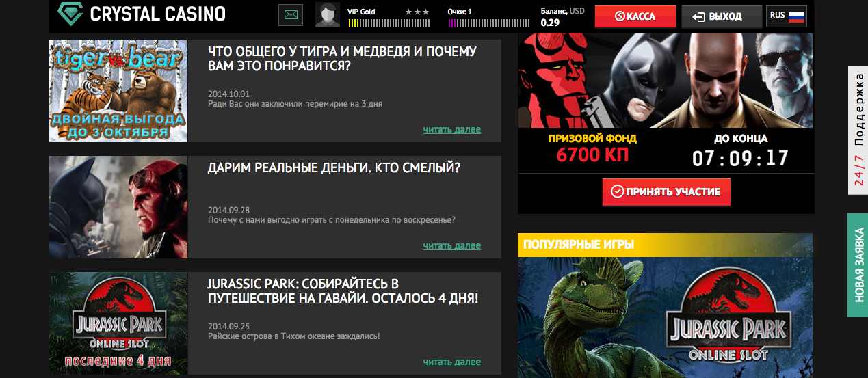
Task: Click the user avatar profile icon
Action: point(328,14)
